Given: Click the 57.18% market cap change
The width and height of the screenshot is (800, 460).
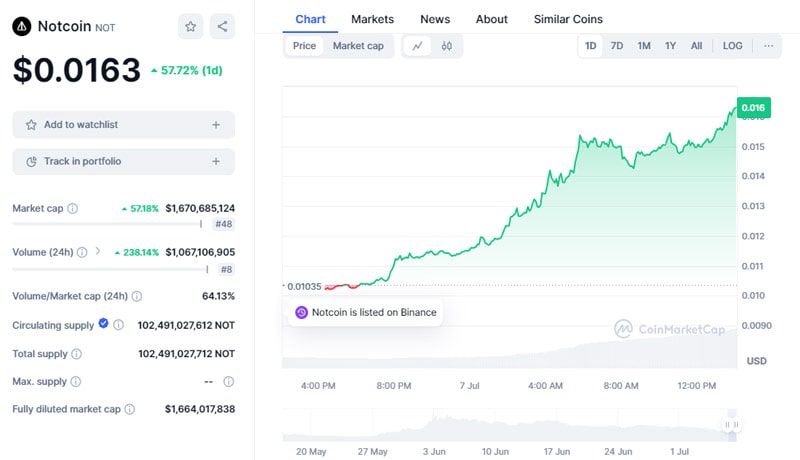Looking at the screenshot, I should coord(140,209).
